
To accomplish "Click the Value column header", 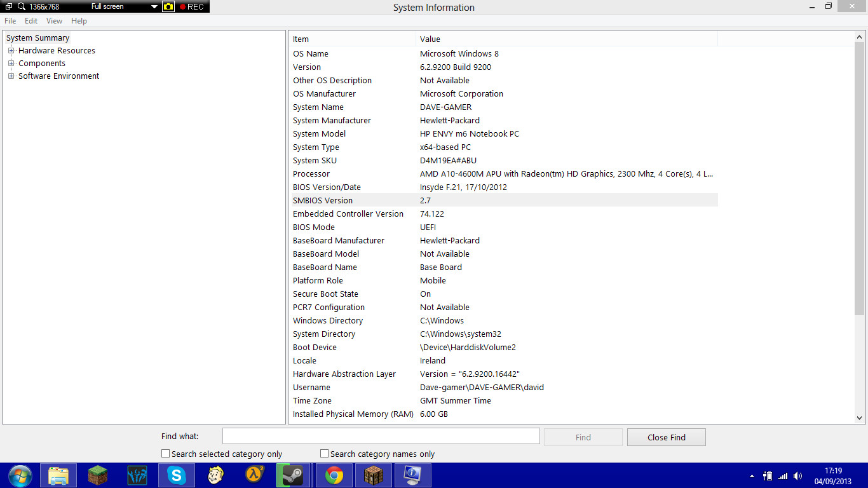I will point(567,39).
